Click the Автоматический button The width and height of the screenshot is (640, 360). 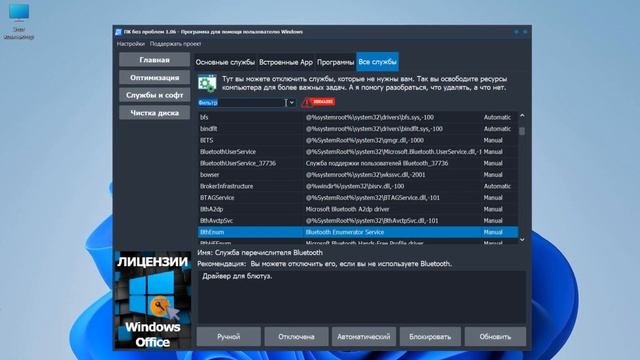coord(363,337)
